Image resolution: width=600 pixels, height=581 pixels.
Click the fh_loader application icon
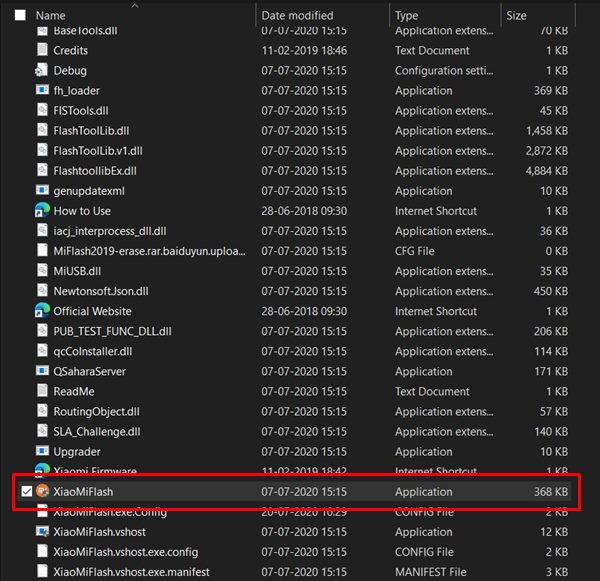pyautogui.click(x=42, y=90)
